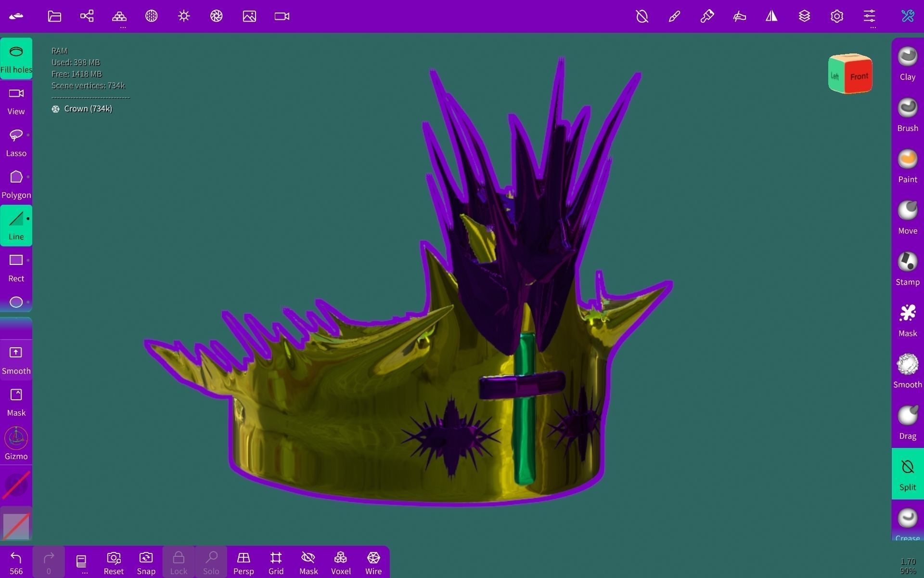Open the Files panel
This screenshot has height=578, width=924.
pos(54,16)
